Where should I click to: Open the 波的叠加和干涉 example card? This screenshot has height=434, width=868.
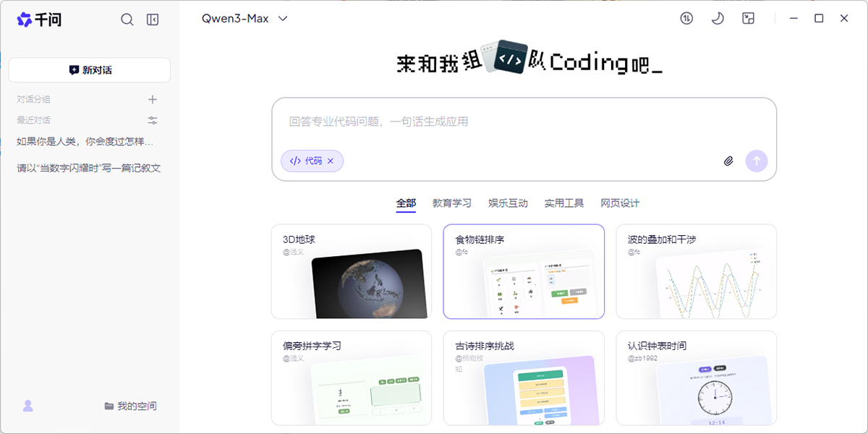(x=697, y=271)
